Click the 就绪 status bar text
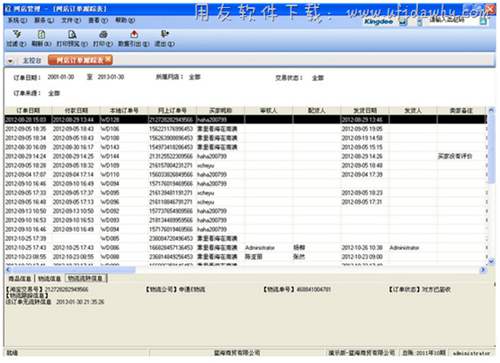500x363 pixels. (x=12, y=353)
